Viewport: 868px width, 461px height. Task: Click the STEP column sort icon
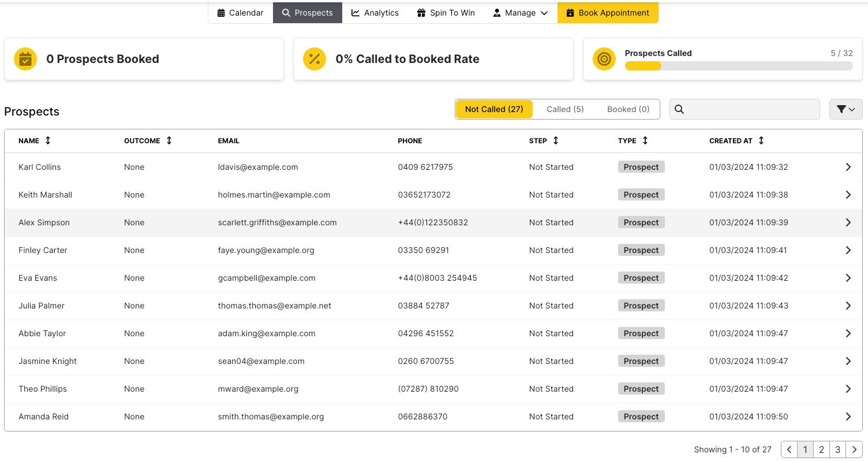(556, 140)
